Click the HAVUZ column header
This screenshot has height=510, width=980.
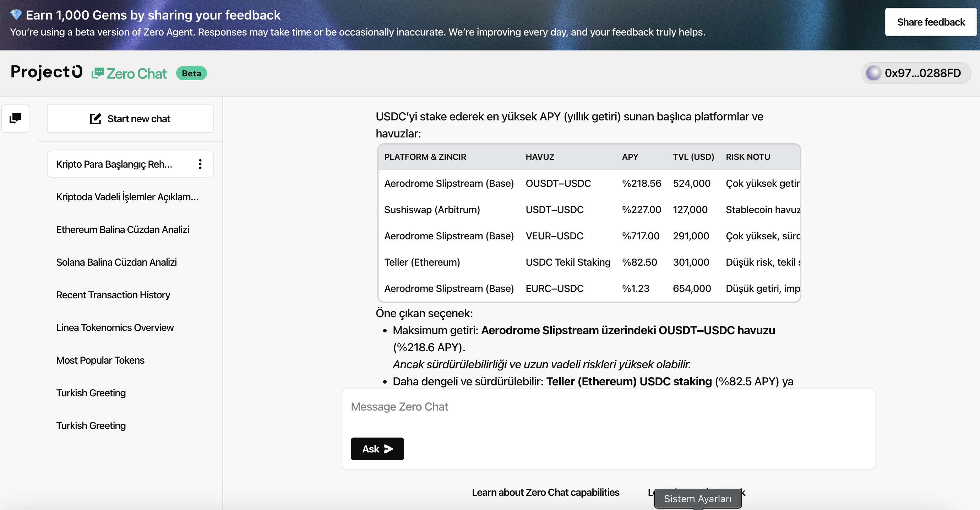pyautogui.click(x=540, y=157)
